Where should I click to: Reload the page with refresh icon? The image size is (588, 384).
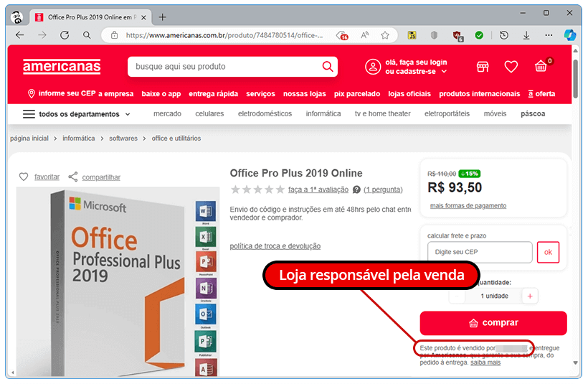tap(65, 35)
